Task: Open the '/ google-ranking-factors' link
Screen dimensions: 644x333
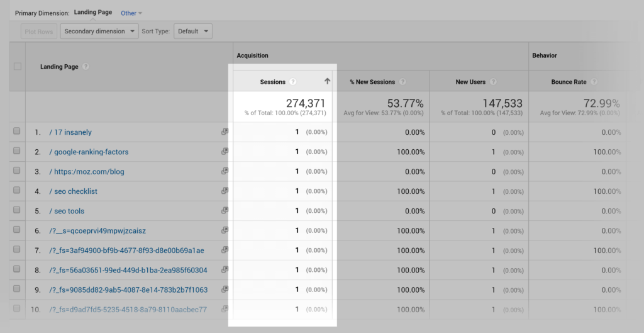Action: tap(89, 152)
